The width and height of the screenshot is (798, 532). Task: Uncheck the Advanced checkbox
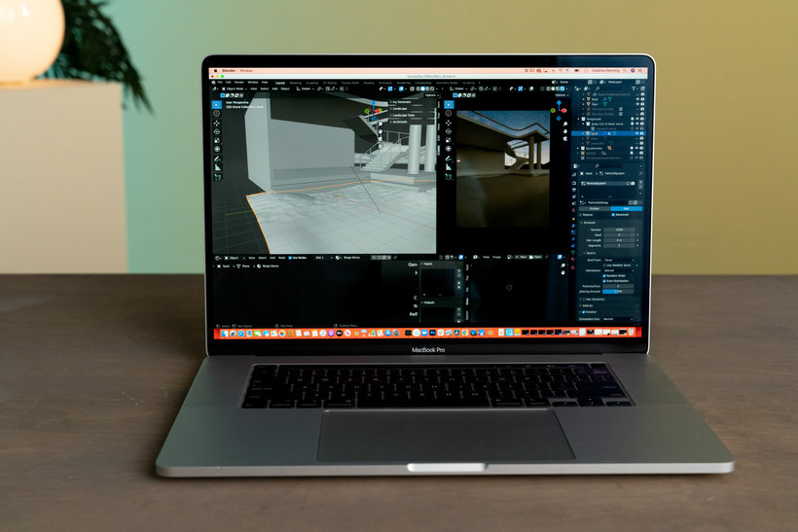pos(613,215)
